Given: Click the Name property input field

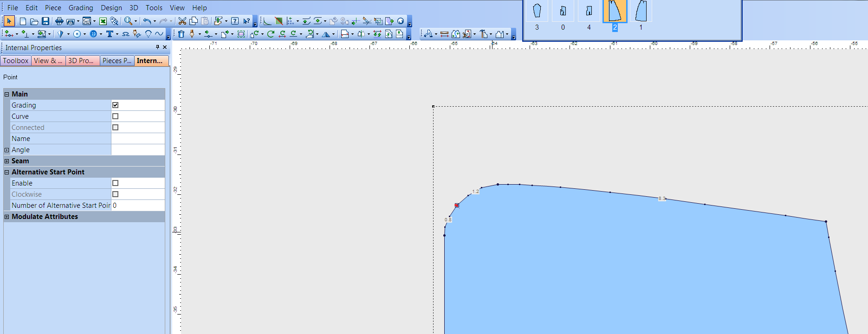Looking at the screenshot, I should (x=138, y=139).
